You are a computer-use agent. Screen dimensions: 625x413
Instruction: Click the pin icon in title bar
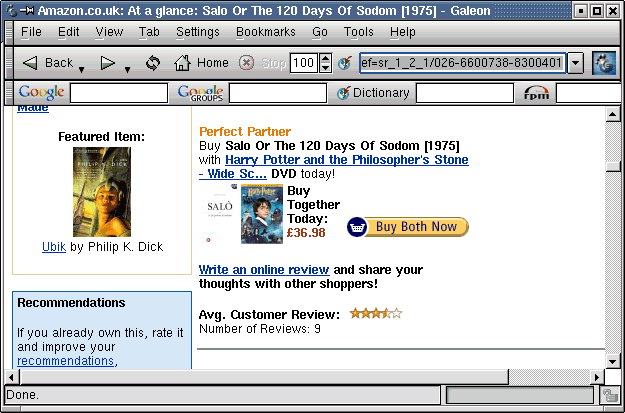click(27, 11)
